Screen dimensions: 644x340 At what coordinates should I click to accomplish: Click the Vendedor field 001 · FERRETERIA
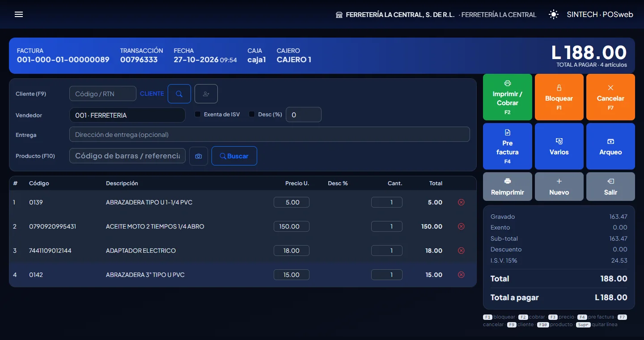[127, 115]
